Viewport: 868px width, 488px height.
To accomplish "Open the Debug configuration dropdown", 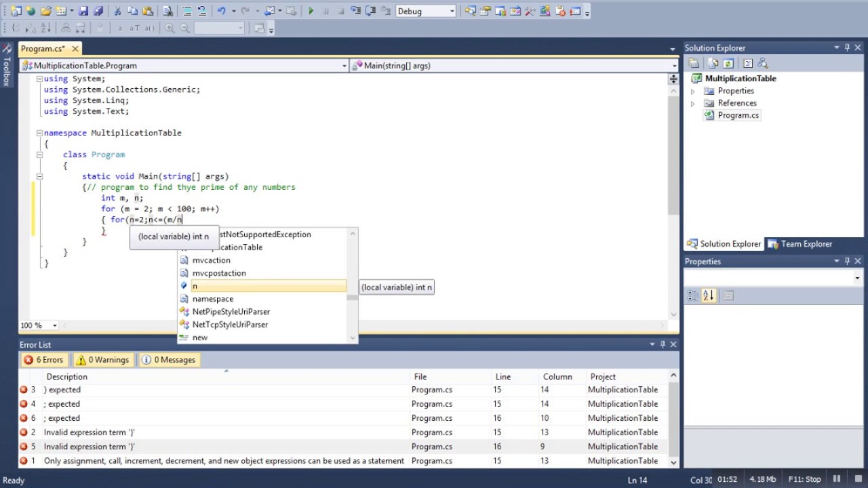I will tap(426, 11).
